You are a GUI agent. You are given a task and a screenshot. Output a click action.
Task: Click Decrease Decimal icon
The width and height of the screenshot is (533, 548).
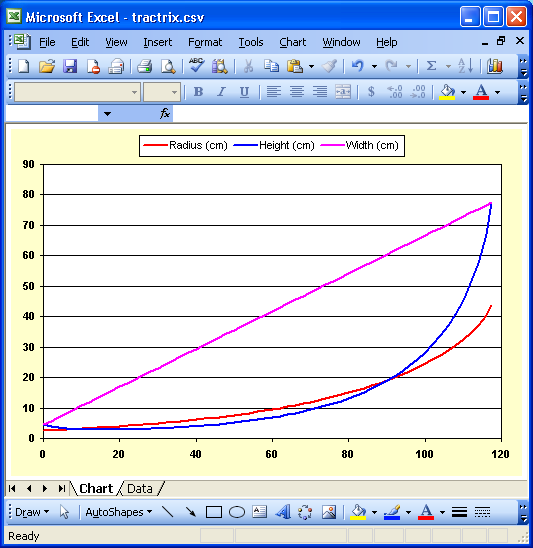(418, 92)
